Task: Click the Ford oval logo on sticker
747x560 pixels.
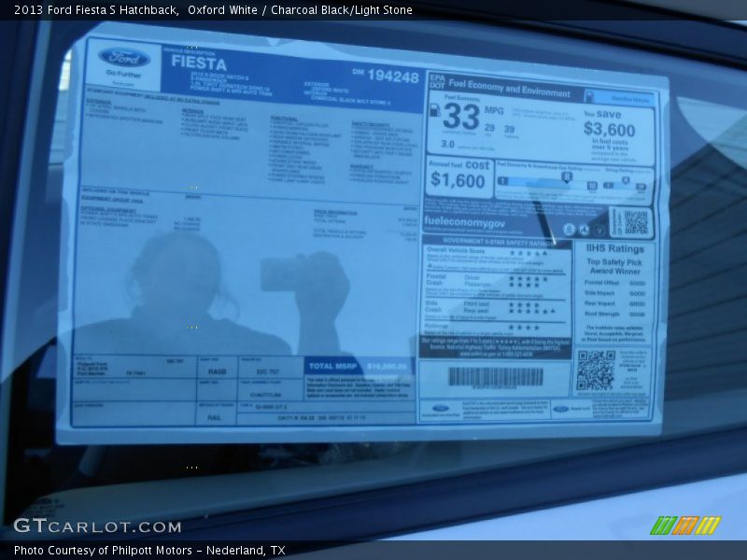Action: (x=124, y=58)
